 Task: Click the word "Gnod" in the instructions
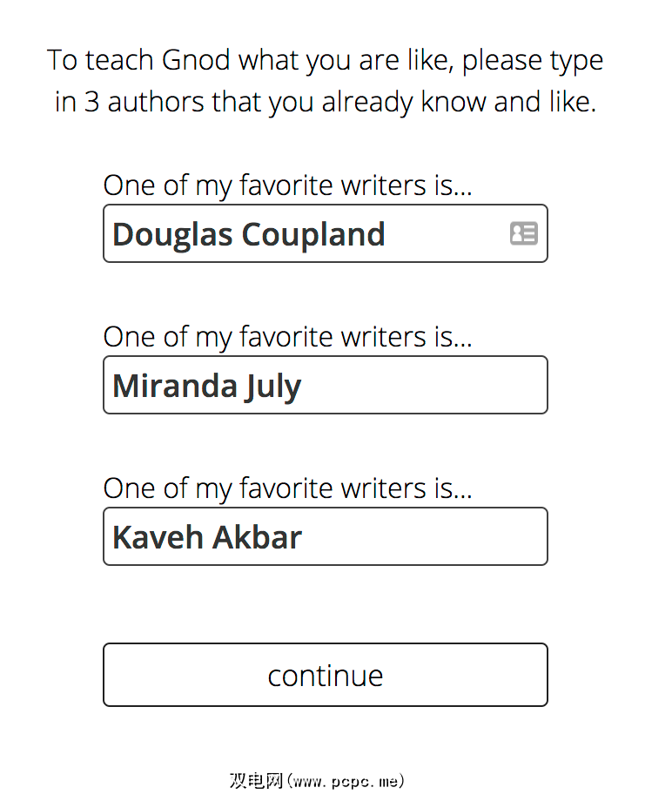pos(196,61)
